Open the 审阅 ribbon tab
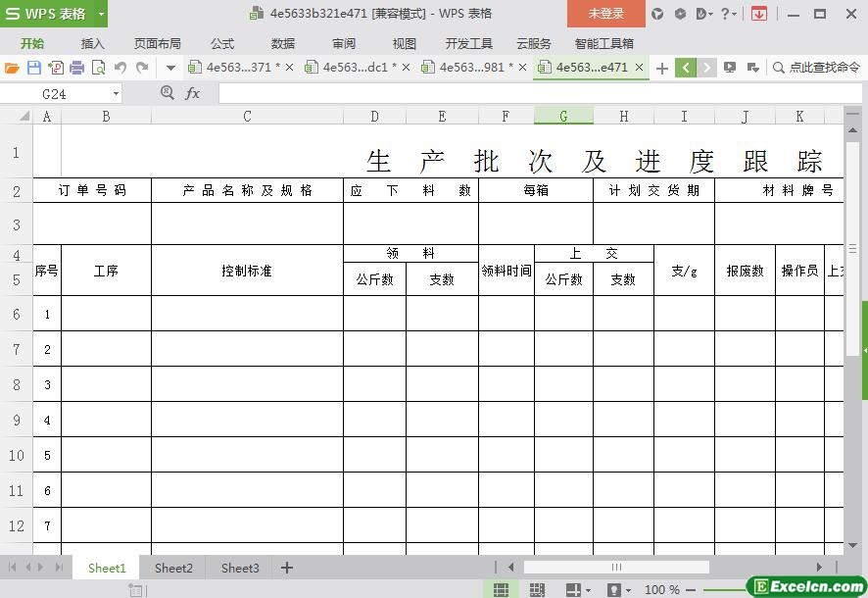Screen dimensions: 868x598 coord(344,44)
